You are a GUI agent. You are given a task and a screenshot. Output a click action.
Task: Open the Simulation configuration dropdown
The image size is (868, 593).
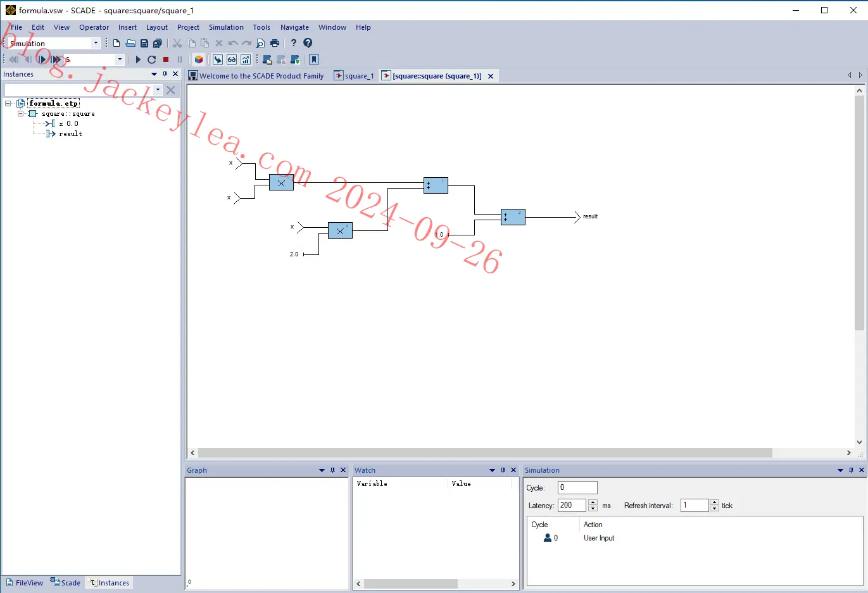(96, 43)
